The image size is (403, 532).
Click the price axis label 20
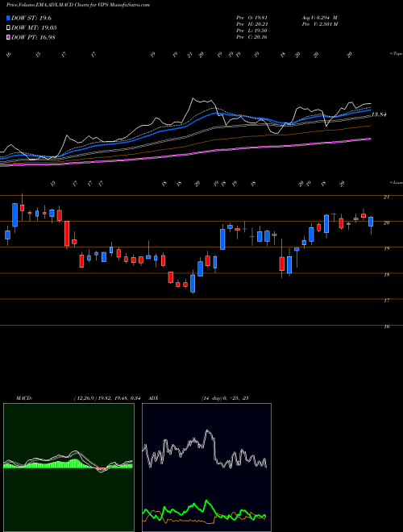tap(386, 223)
